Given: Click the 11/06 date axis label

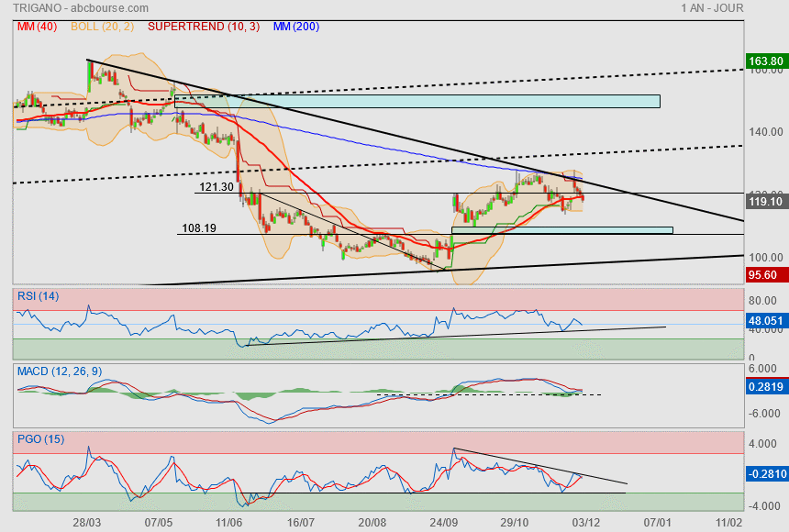Looking at the screenshot, I should click(229, 523).
